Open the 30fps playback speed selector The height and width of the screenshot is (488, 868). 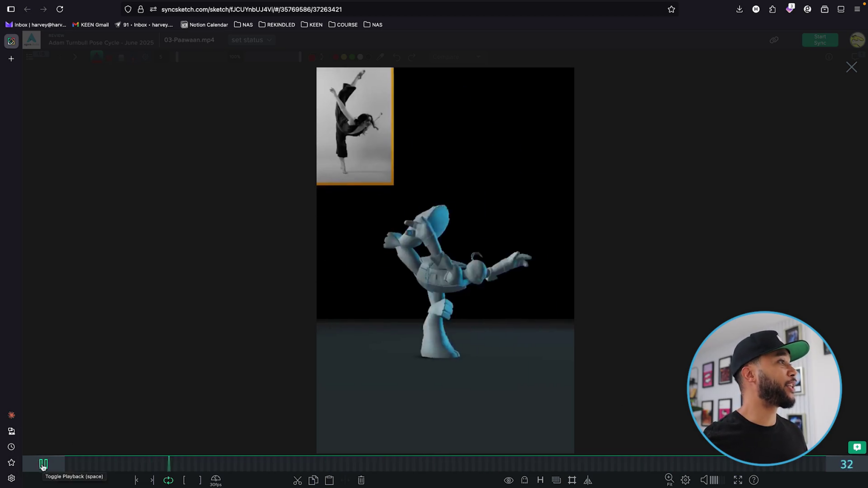pos(216,480)
